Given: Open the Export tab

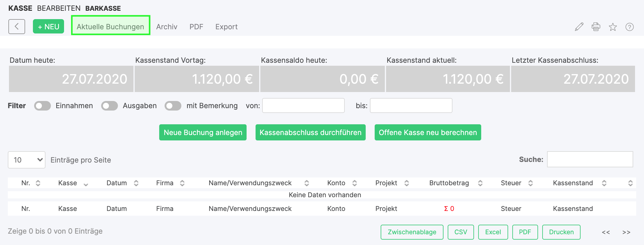Looking at the screenshot, I should pyautogui.click(x=226, y=27).
